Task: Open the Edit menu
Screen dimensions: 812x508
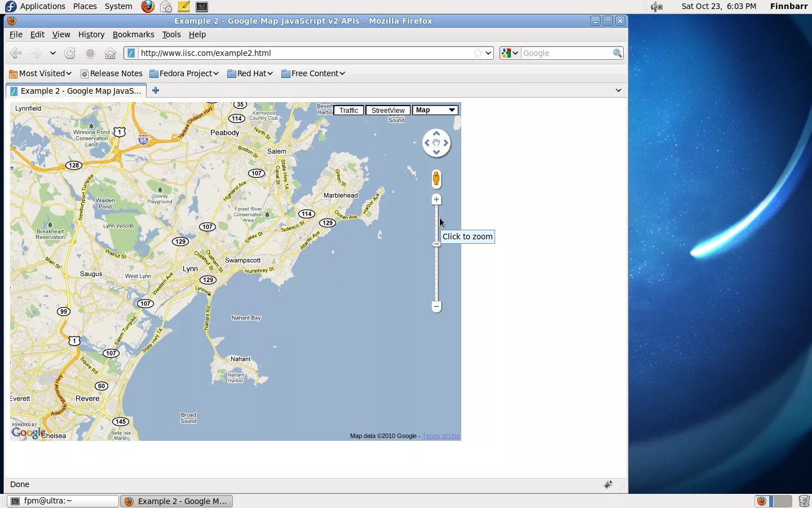Action: click(x=37, y=34)
